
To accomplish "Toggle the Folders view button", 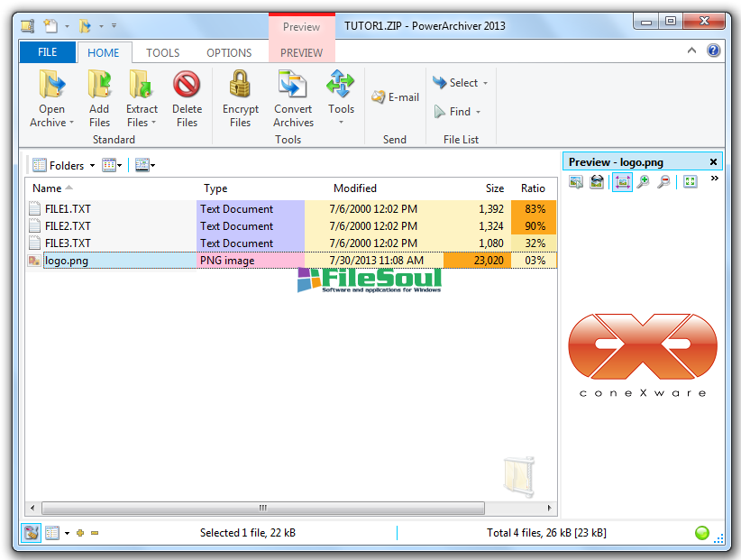I will click(59, 165).
